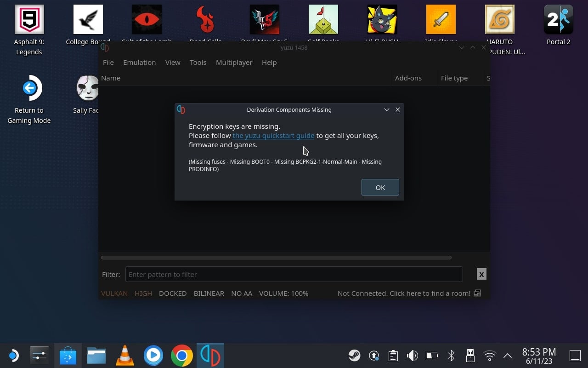Click the game list horizontal scrollbar

point(276,258)
